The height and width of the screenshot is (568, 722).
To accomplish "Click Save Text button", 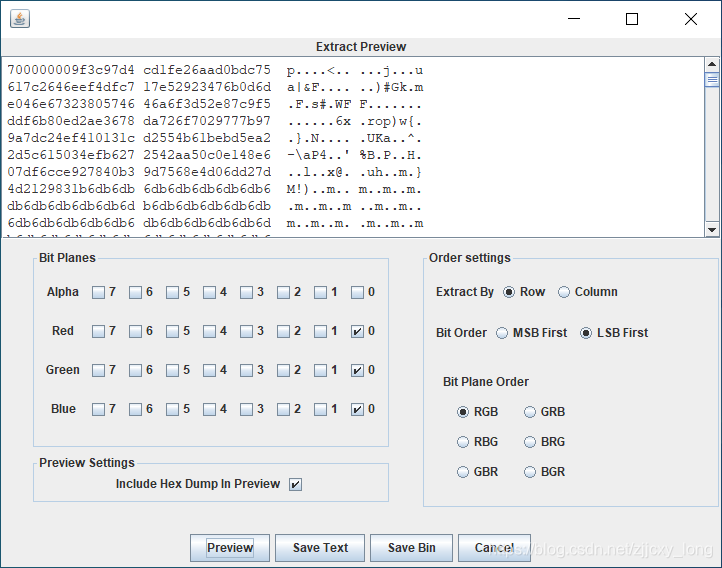I will 320,548.
